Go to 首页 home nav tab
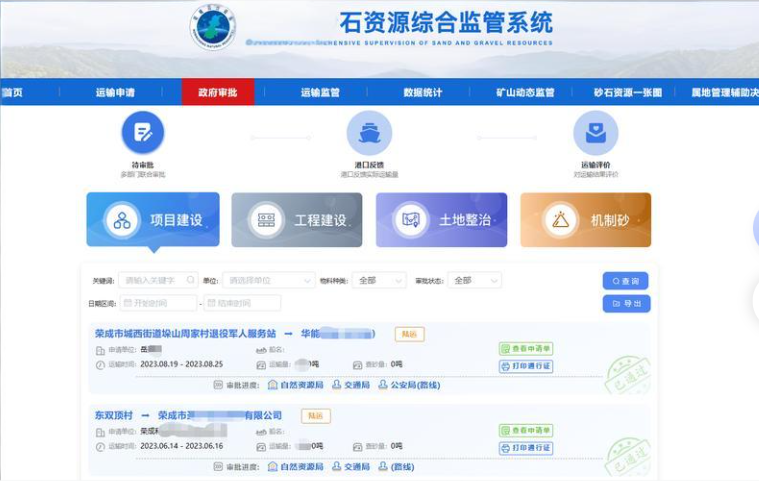The image size is (759, 495). (x=12, y=92)
